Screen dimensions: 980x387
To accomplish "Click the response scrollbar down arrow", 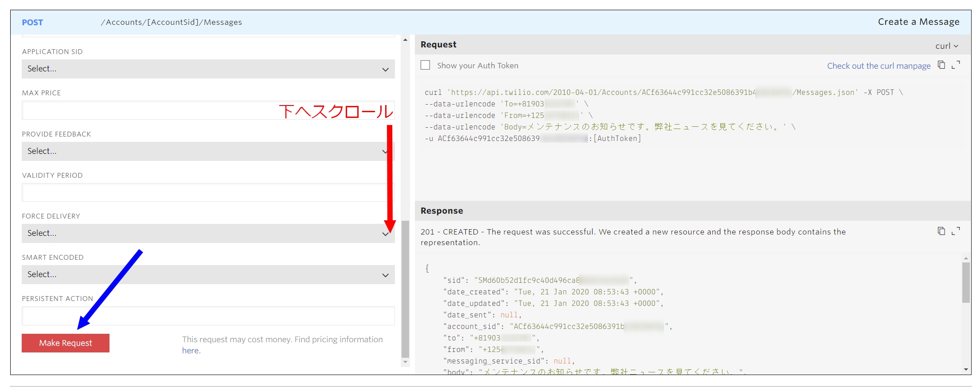I will [966, 369].
